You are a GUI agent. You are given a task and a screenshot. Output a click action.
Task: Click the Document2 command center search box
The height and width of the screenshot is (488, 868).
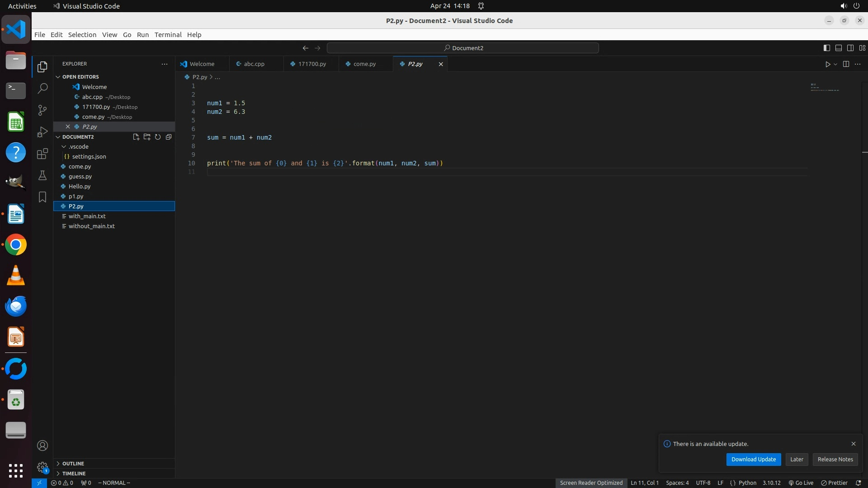point(463,48)
